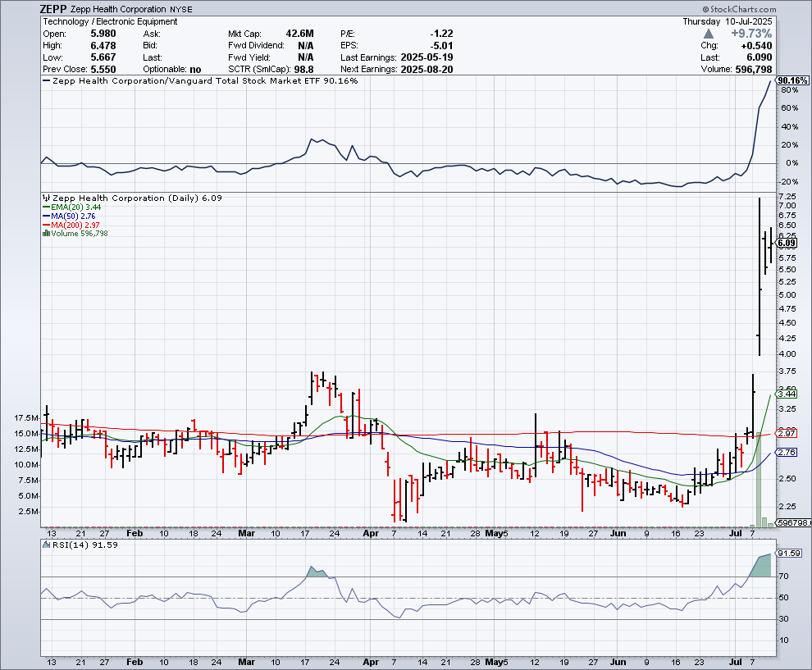Click the Zepp Health Corporation (Daily) 6.09 title
This screenshot has height=670, width=812.
click(x=137, y=198)
